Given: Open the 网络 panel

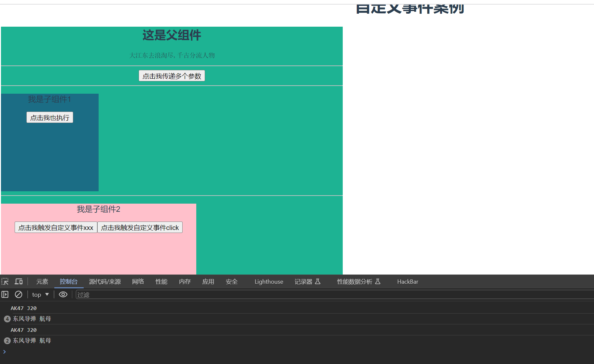Looking at the screenshot, I should (x=138, y=282).
